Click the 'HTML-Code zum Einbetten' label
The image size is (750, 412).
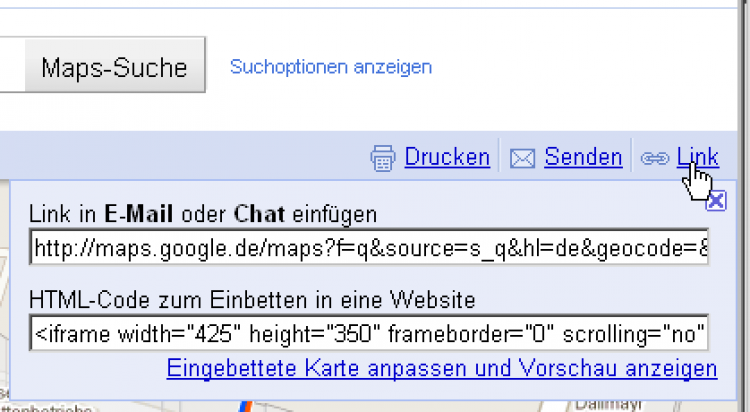(x=251, y=299)
